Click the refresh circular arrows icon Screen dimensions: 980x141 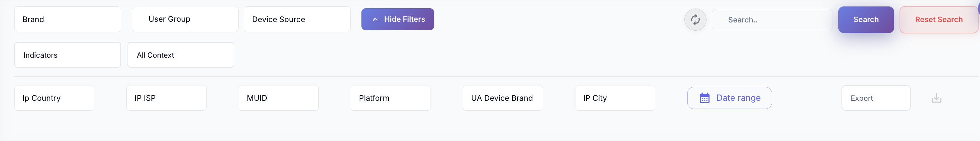[695, 20]
